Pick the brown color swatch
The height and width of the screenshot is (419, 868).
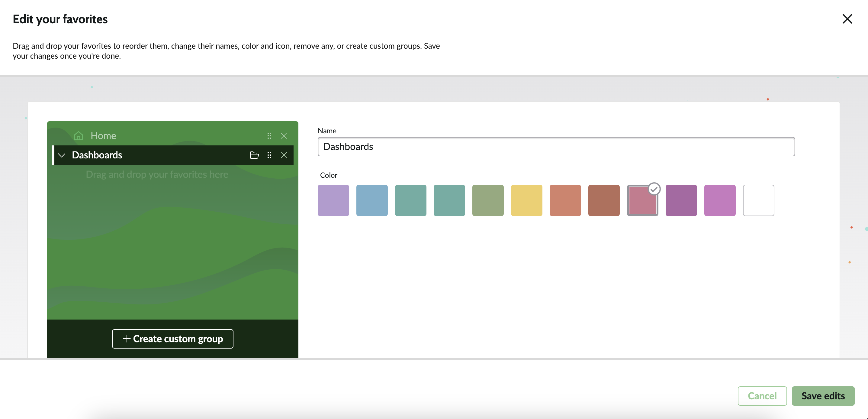pos(604,200)
